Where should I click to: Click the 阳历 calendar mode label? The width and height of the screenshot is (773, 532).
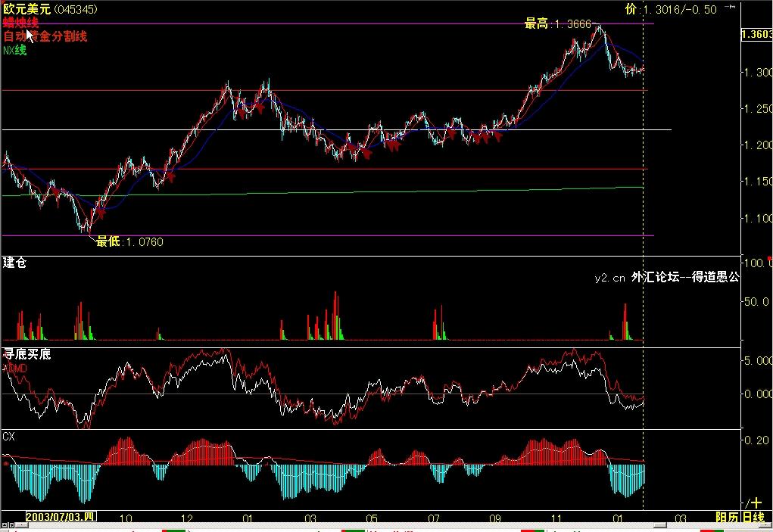pyautogui.click(x=727, y=518)
